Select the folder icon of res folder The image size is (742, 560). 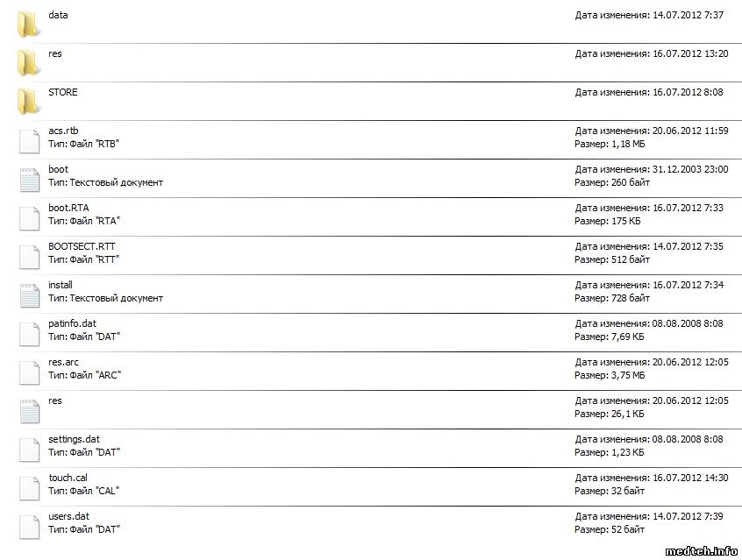point(28,62)
